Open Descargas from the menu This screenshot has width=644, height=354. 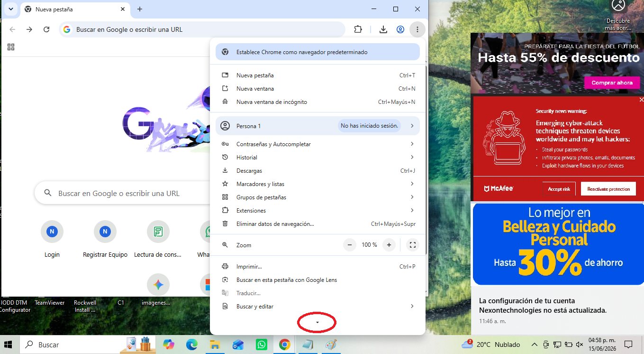[x=317, y=171]
